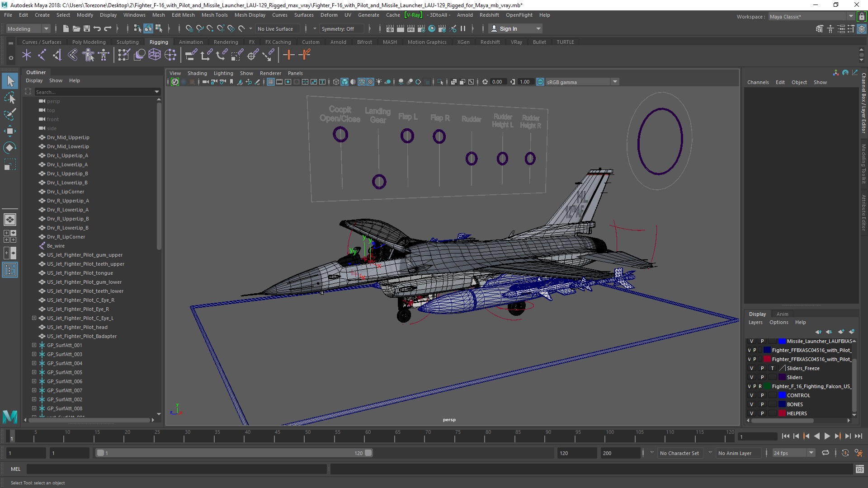The width and height of the screenshot is (868, 488).
Task: Toggle loop playback mode icon
Action: 826,453
